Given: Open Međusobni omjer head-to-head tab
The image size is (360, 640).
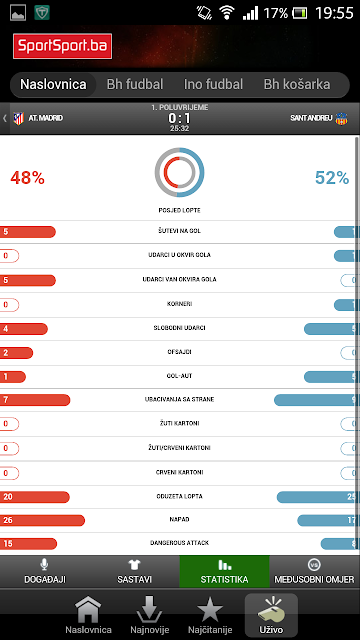Looking at the screenshot, I should click(x=314, y=572).
